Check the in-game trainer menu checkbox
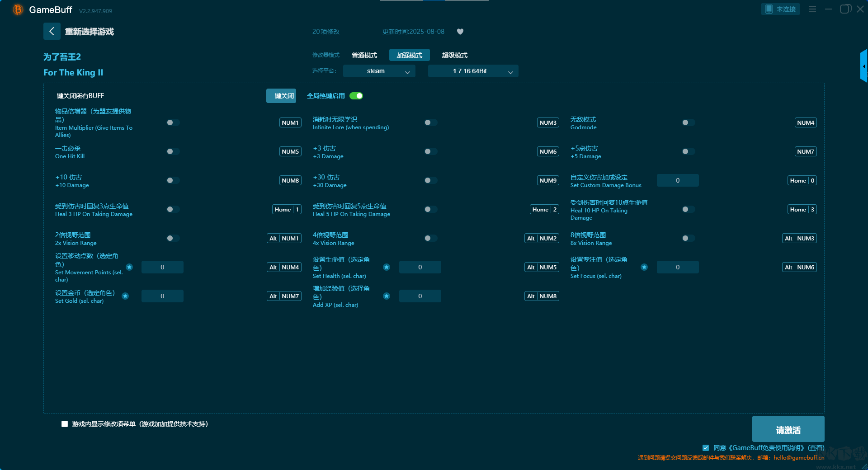Viewport: 868px width, 470px height. point(65,424)
